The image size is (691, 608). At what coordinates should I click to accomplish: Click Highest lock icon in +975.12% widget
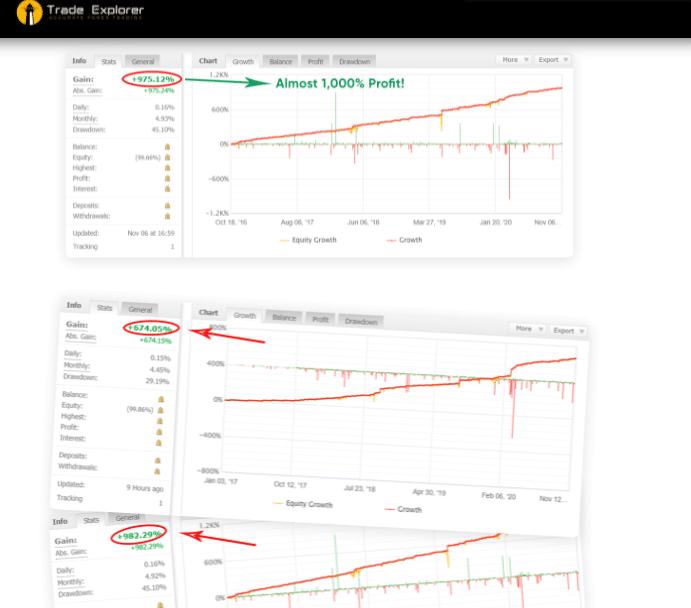(167, 168)
